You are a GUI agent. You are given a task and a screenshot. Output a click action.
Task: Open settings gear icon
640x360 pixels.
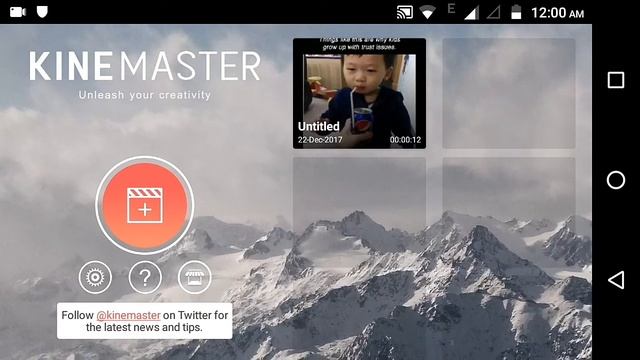pos(95,278)
